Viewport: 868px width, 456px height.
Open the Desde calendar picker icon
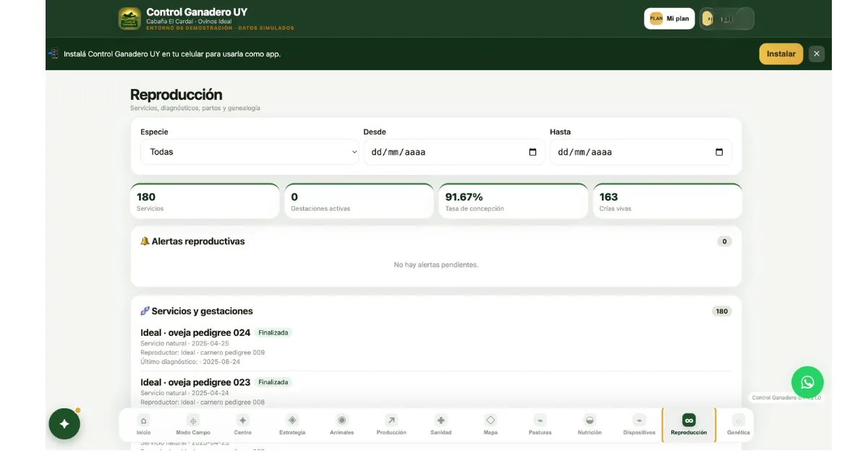(x=533, y=152)
